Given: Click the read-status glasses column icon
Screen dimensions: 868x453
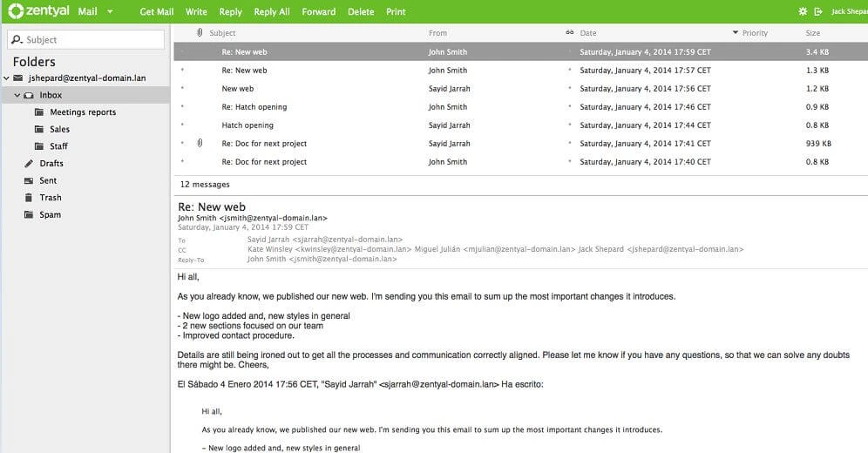Looking at the screenshot, I should [570, 32].
